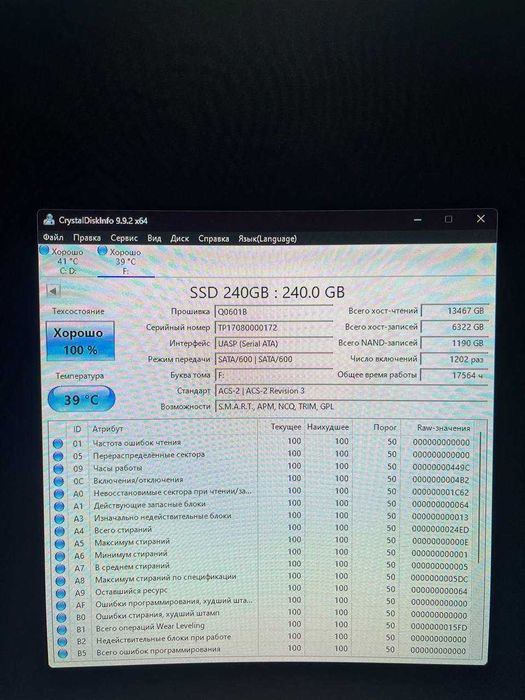
Task: Click the power-on count value 1202 раз
Action: (x=454, y=358)
